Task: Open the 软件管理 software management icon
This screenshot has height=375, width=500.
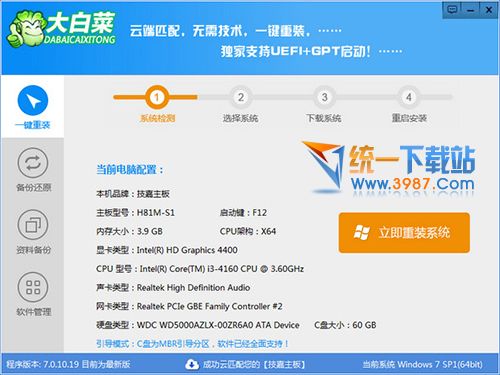Action: tap(33, 287)
